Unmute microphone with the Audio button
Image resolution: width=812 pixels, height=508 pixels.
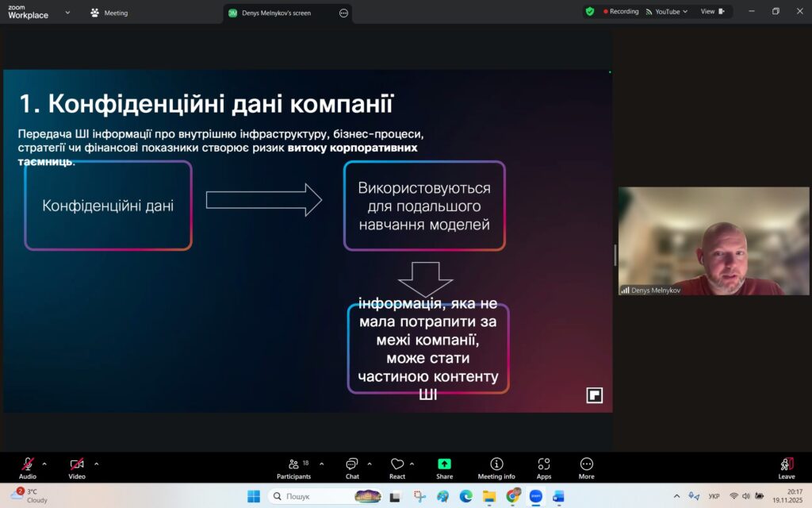[28, 468]
